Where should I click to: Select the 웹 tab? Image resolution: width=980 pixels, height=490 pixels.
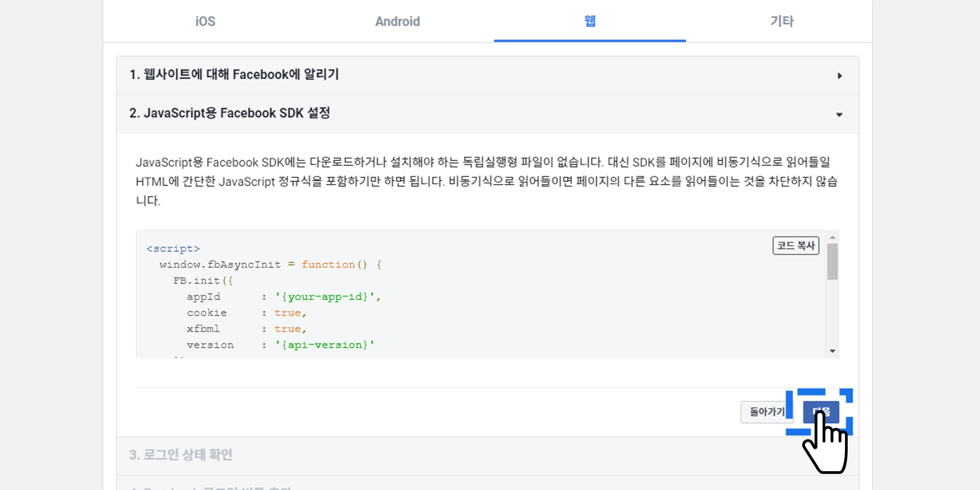click(x=590, y=21)
